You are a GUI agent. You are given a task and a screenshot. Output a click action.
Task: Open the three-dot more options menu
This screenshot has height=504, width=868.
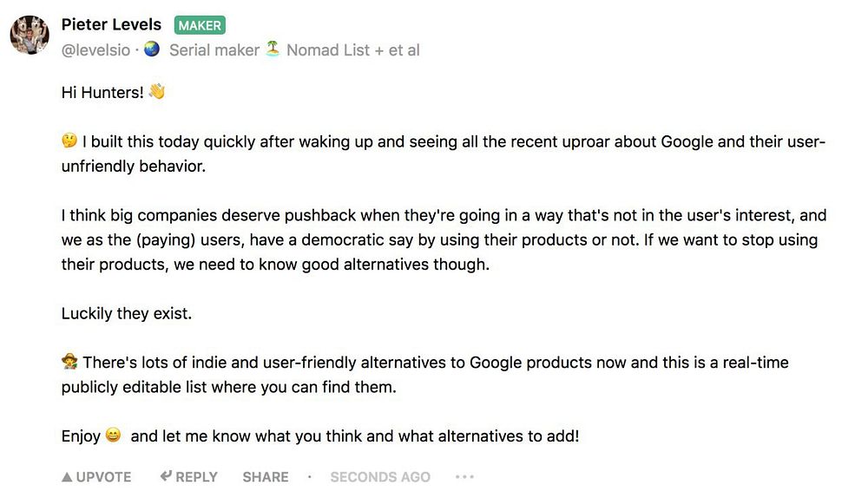464,476
